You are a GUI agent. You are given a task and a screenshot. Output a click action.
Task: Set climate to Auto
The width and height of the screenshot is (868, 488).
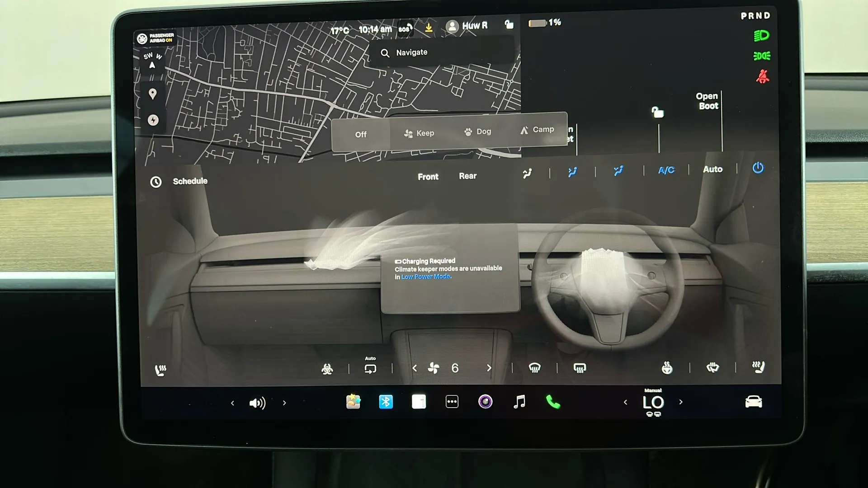pos(712,169)
